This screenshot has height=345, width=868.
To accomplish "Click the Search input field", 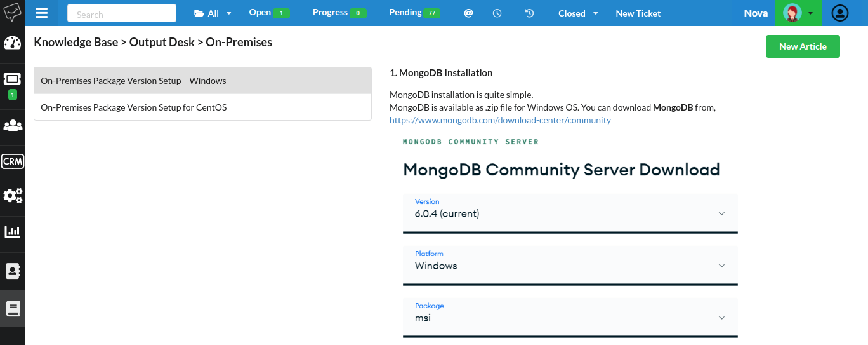I will tap(122, 13).
